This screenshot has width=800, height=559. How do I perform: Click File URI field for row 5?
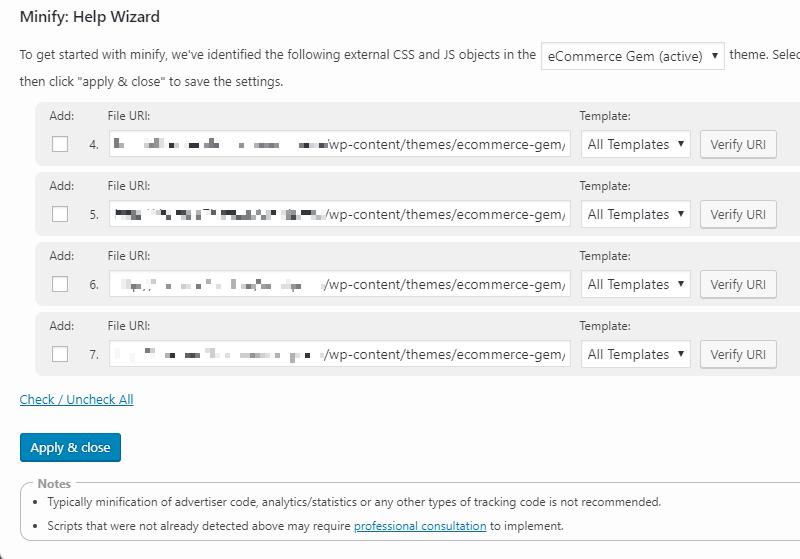(x=340, y=214)
